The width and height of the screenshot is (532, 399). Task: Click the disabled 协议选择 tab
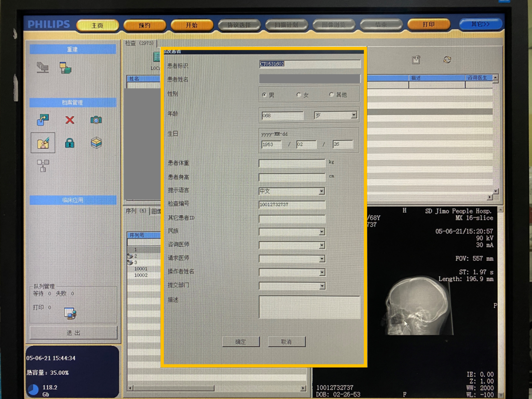[239, 25]
